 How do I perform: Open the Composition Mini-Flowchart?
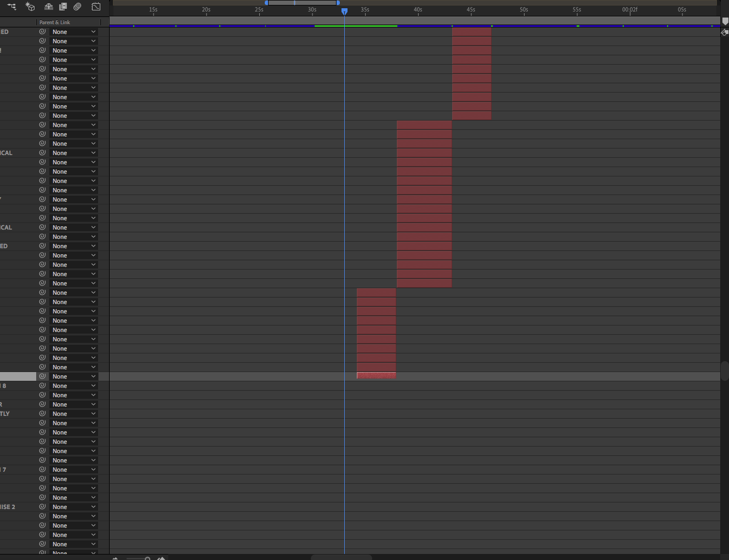coord(12,7)
